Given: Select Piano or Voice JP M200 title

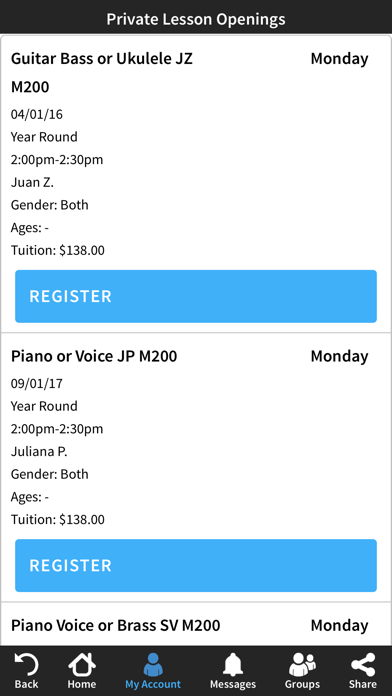Looking at the screenshot, I should coord(94,356).
